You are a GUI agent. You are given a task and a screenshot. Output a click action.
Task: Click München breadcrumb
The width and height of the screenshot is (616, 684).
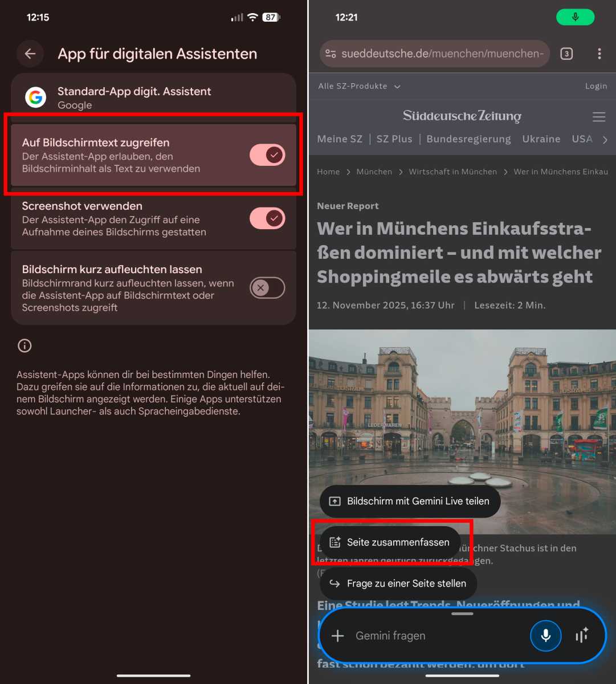(374, 172)
